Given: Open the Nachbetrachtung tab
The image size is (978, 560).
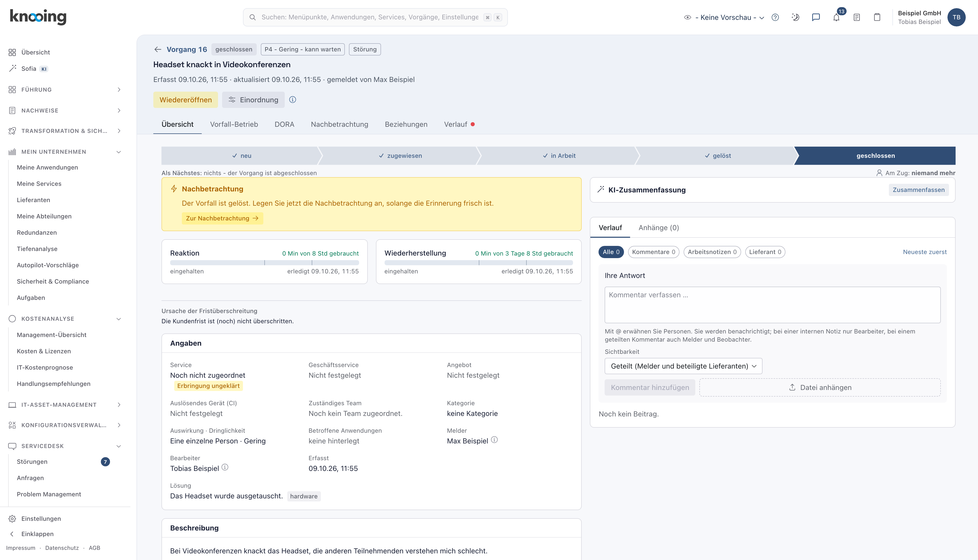Looking at the screenshot, I should (339, 124).
